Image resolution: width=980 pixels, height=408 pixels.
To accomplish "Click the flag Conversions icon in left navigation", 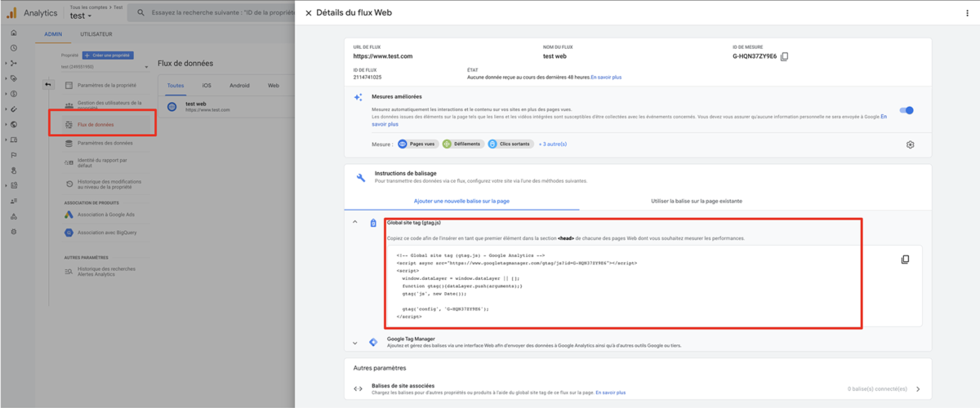I will 14,155.
